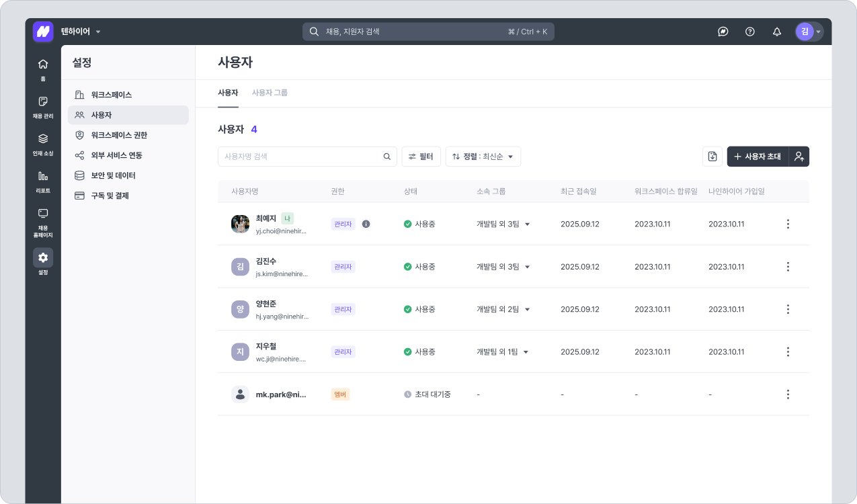Click the 나 badge beside 최예지
This screenshot has width=857, height=504.
[288, 218]
